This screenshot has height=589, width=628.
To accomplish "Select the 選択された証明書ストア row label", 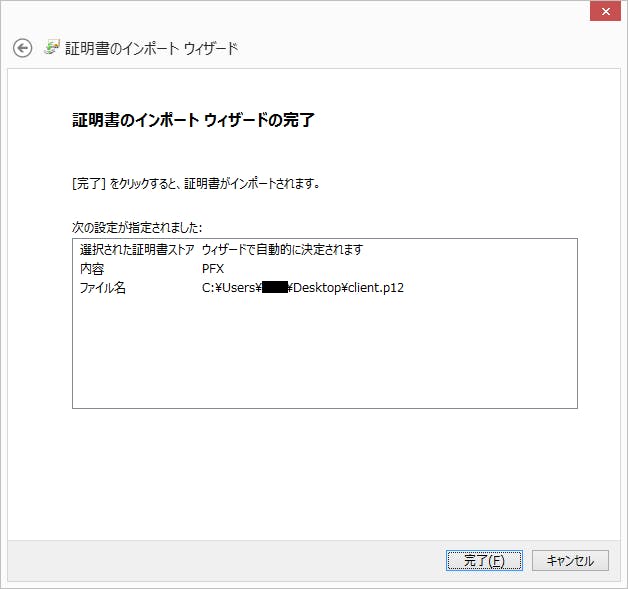I will pos(136,250).
